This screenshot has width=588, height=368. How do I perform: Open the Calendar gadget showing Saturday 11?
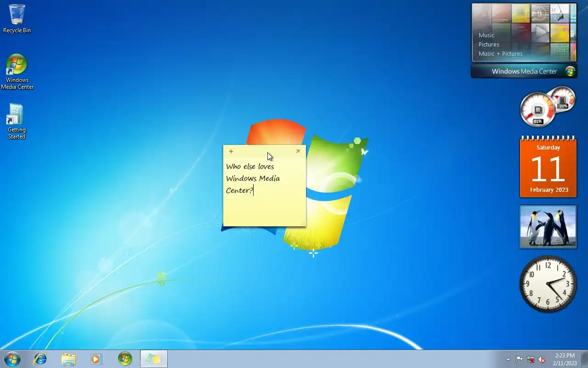(x=548, y=167)
